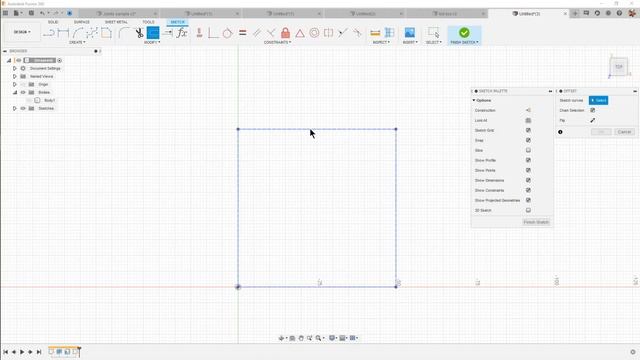Image resolution: width=640 pixels, height=360 pixels.
Task: Click the active Offset tool icon
Action: tap(153, 33)
